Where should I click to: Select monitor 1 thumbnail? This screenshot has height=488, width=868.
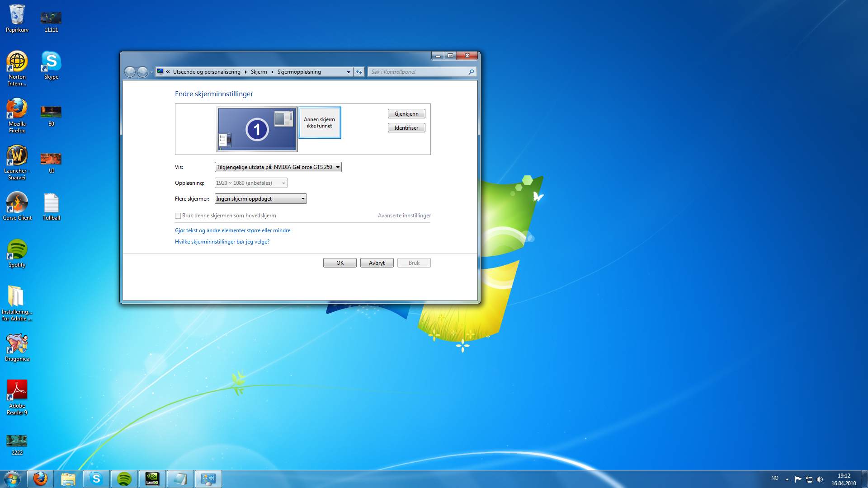tap(257, 129)
